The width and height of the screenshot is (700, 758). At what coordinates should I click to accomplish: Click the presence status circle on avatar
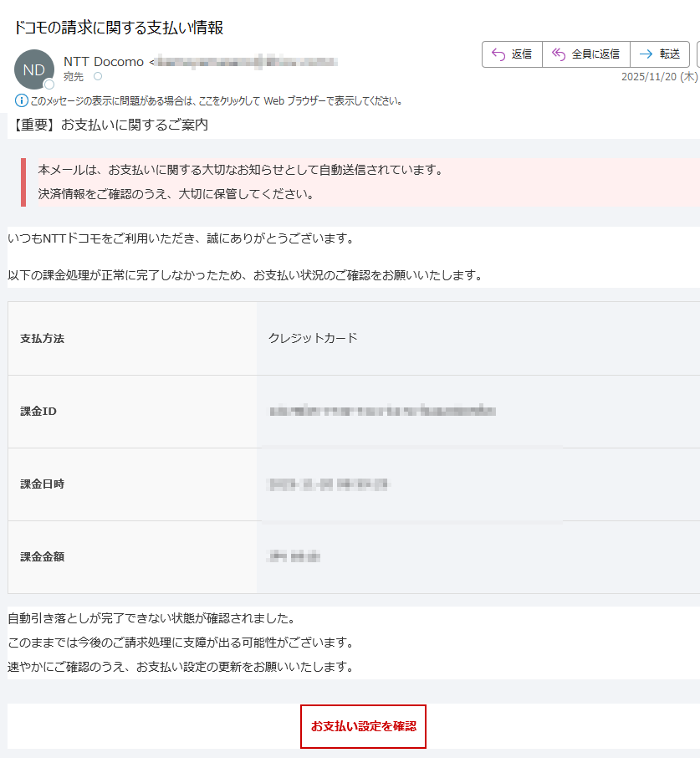tap(49, 85)
